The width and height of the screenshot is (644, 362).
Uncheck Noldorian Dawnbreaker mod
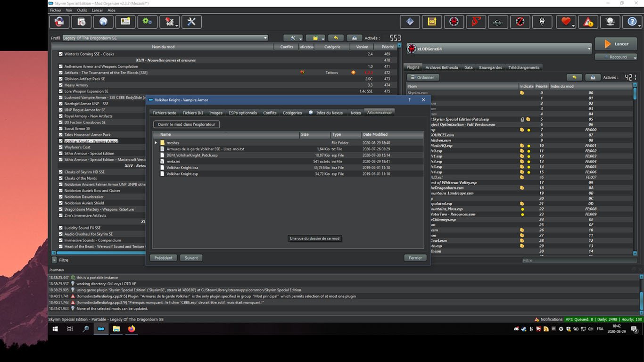60,197
